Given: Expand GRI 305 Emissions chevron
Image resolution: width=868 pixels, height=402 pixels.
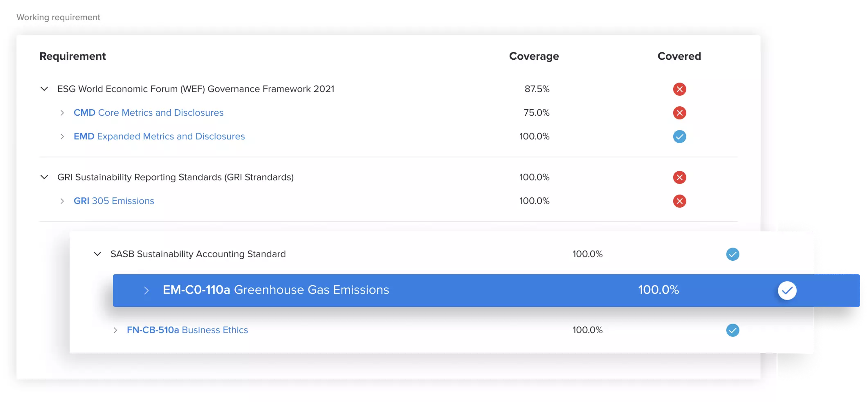Looking at the screenshot, I should (x=62, y=201).
